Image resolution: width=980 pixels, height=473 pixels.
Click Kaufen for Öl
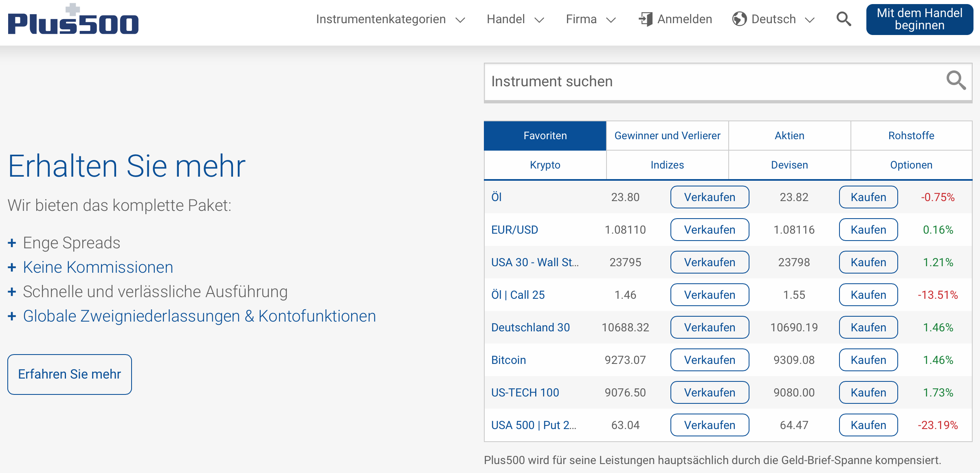point(868,197)
